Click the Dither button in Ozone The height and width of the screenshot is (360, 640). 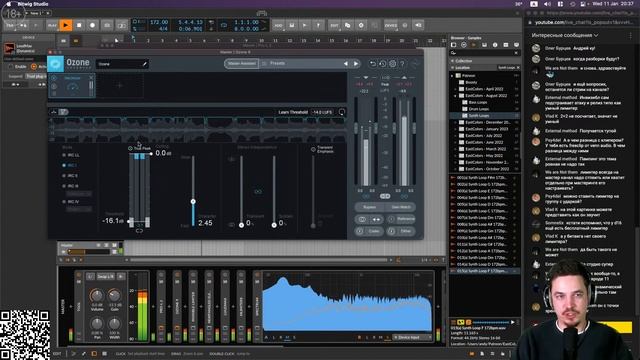(x=401, y=231)
